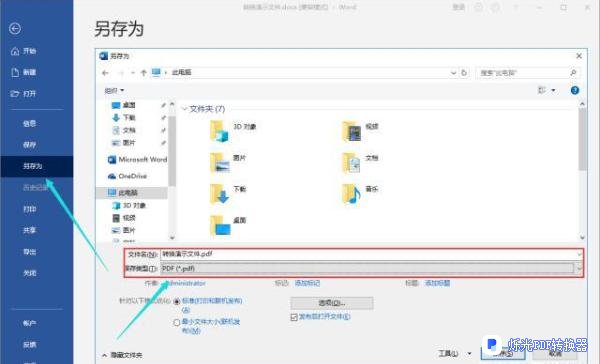Click the back arrow of Word backstage
This screenshot has width=600, height=364.
click(15, 28)
